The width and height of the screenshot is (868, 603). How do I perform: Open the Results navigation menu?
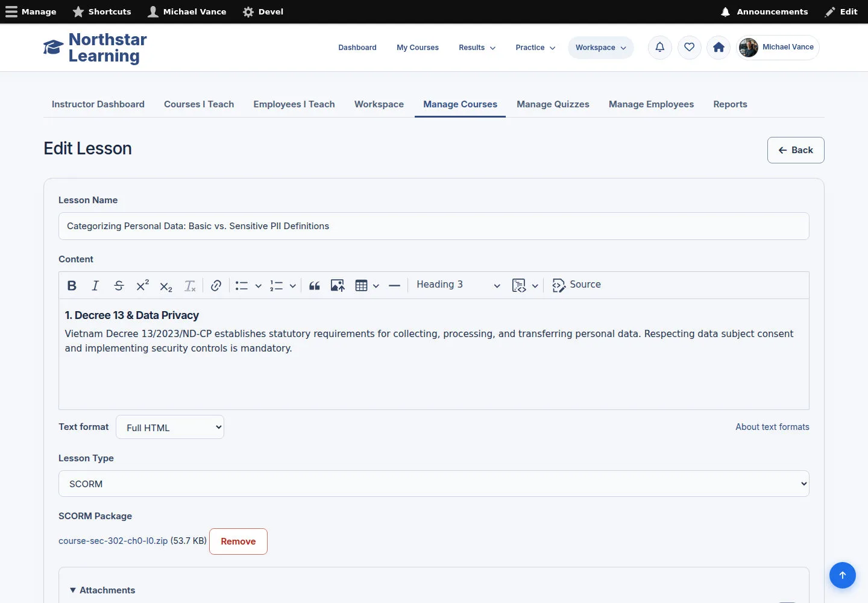point(477,48)
